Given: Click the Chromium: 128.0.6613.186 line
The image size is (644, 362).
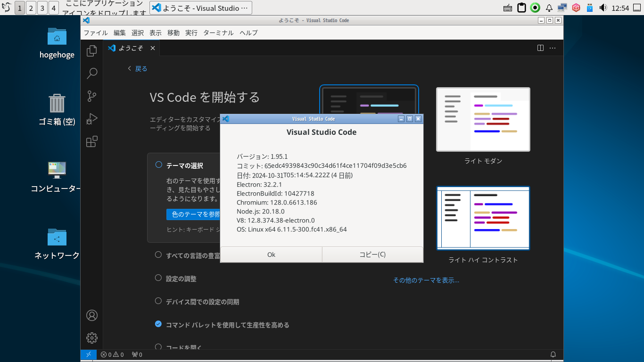Looking at the screenshot, I should tap(277, 202).
